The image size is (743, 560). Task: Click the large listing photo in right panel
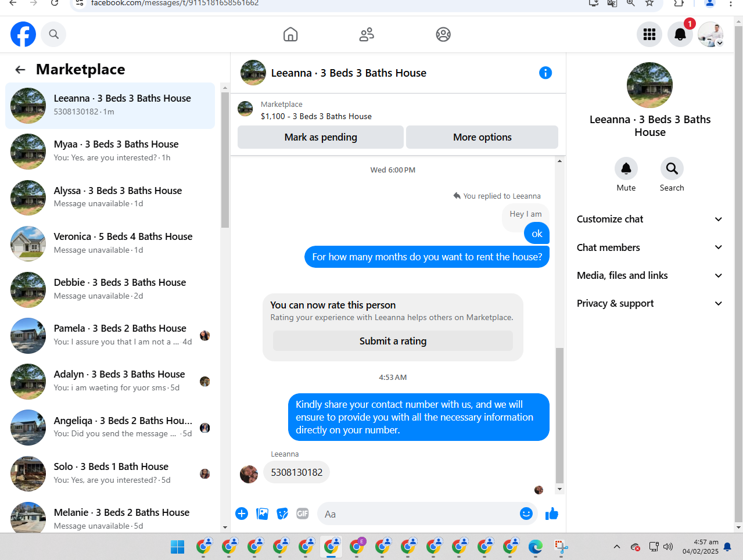coord(649,85)
